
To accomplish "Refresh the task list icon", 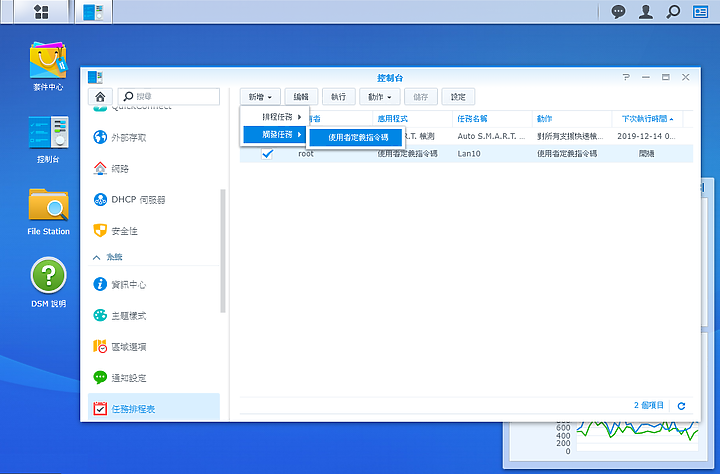I will pyautogui.click(x=681, y=406).
